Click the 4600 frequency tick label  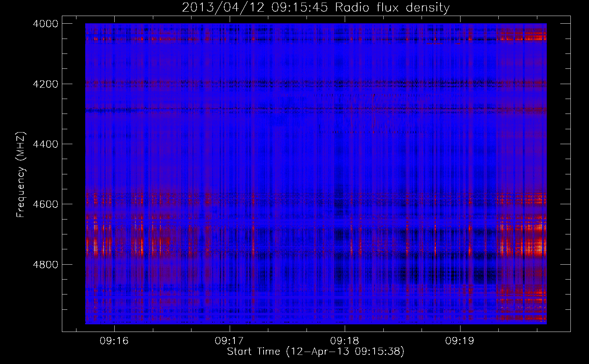pyautogui.click(x=46, y=204)
